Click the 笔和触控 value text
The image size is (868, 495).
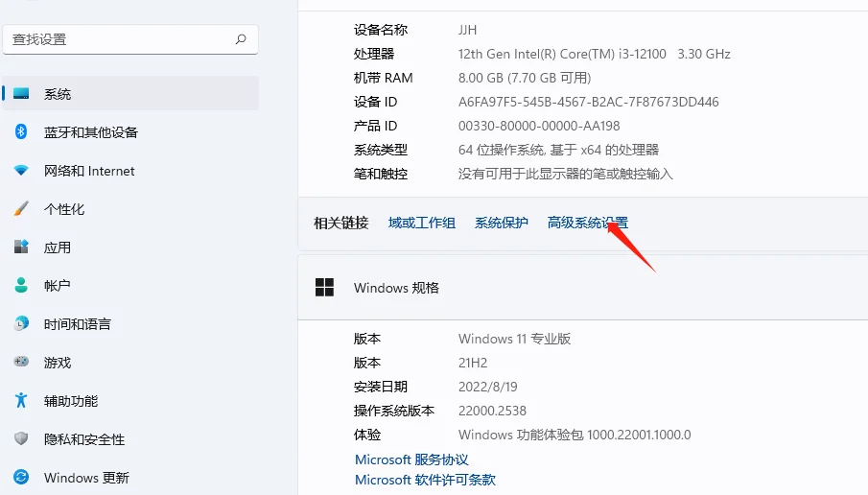coord(566,174)
